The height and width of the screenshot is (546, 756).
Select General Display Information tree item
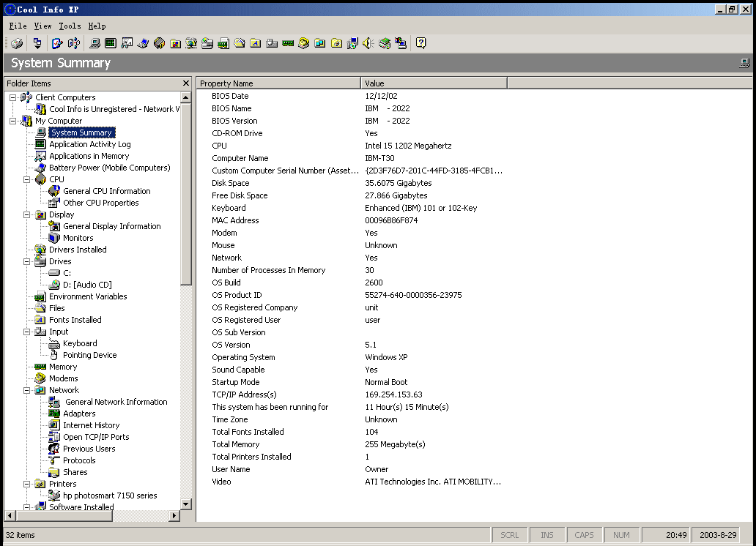point(112,226)
